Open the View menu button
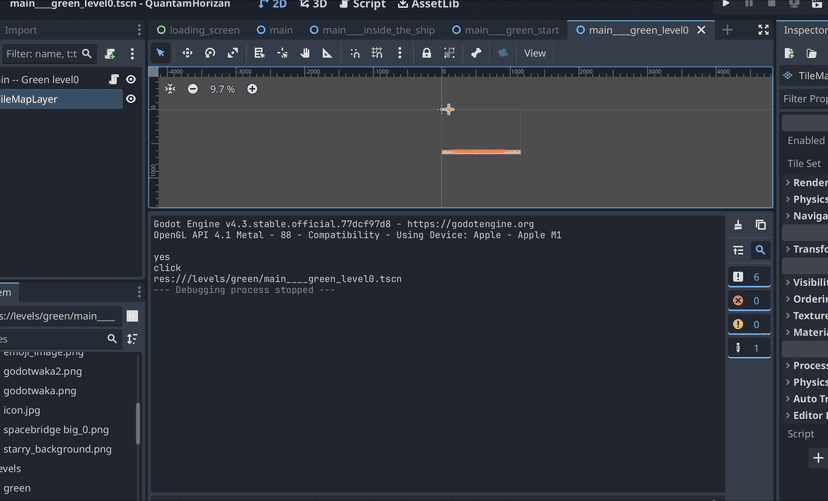This screenshot has width=828, height=501. pos(535,53)
